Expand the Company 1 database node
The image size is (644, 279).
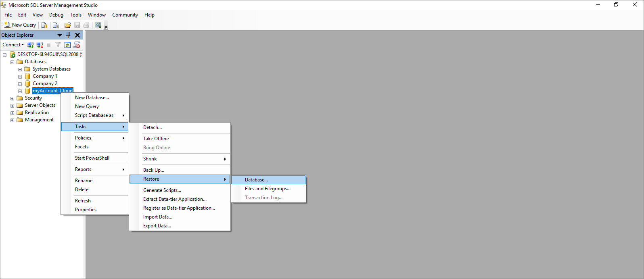coord(20,77)
